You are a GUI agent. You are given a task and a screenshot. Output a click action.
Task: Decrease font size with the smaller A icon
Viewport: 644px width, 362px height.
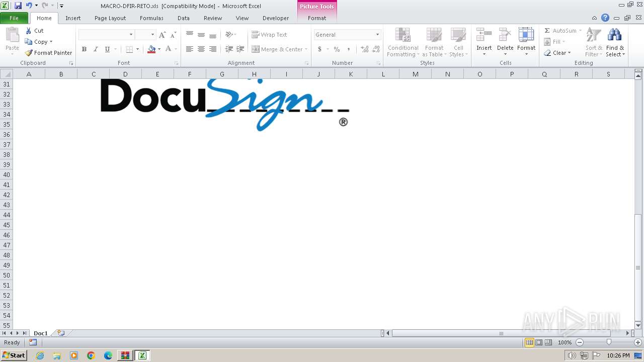[x=173, y=35]
